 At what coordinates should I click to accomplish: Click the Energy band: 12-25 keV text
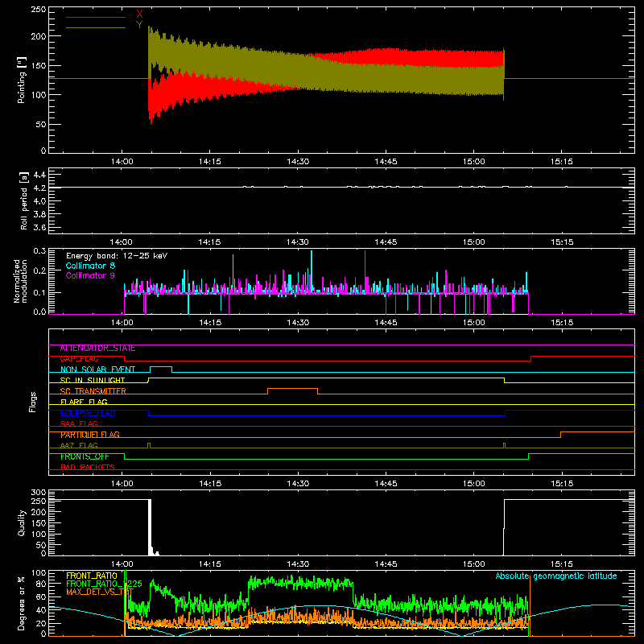(117, 256)
